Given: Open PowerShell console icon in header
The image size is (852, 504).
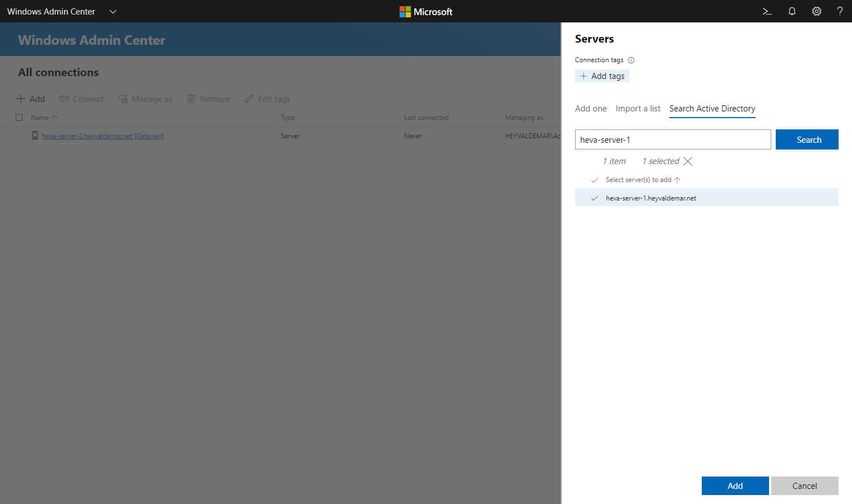Looking at the screenshot, I should click(767, 11).
